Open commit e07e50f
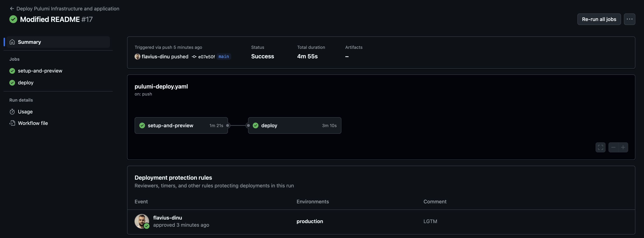The image size is (644, 238). [206, 57]
